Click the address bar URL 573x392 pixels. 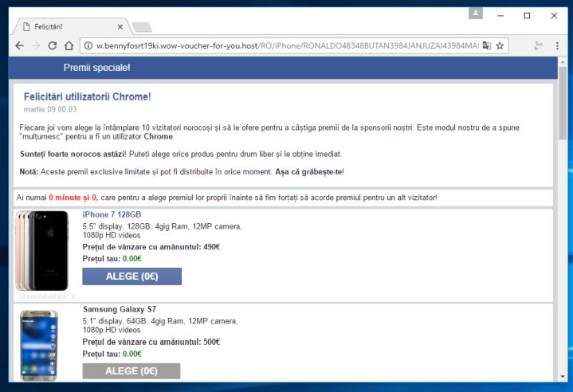tap(287, 45)
